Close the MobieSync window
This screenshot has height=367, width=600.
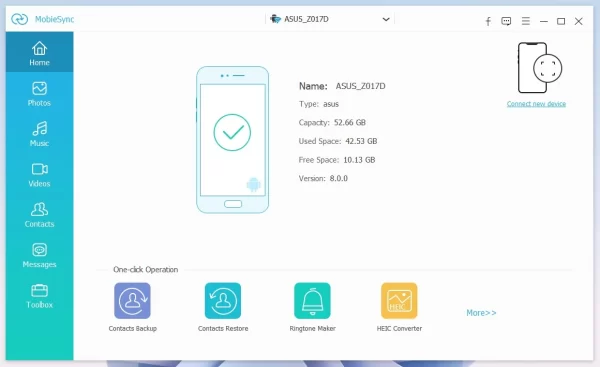pyautogui.click(x=579, y=21)
